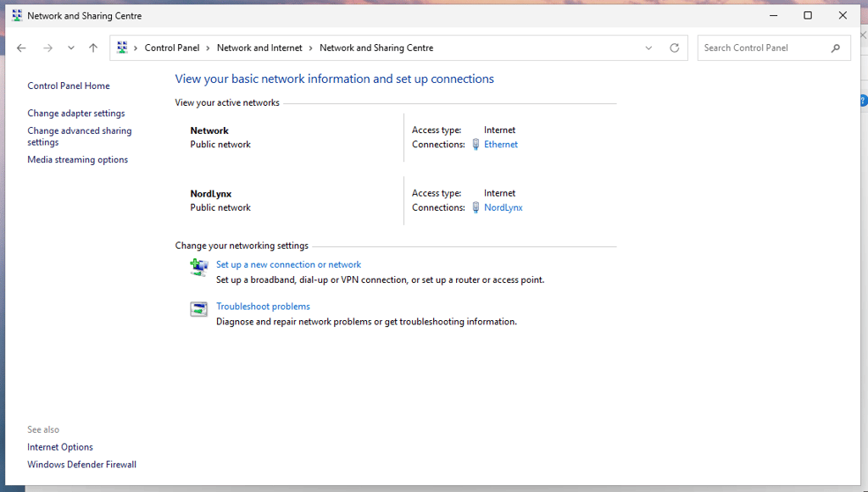Open Windows Defender Firewall

pos(82,465)
